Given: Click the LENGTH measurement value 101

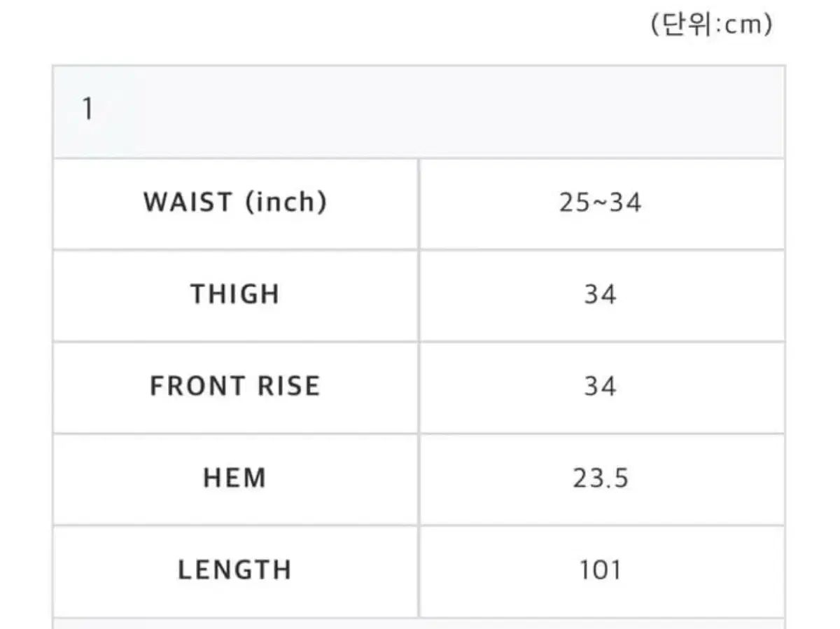Looking at the screenshot, I should 601,570.
